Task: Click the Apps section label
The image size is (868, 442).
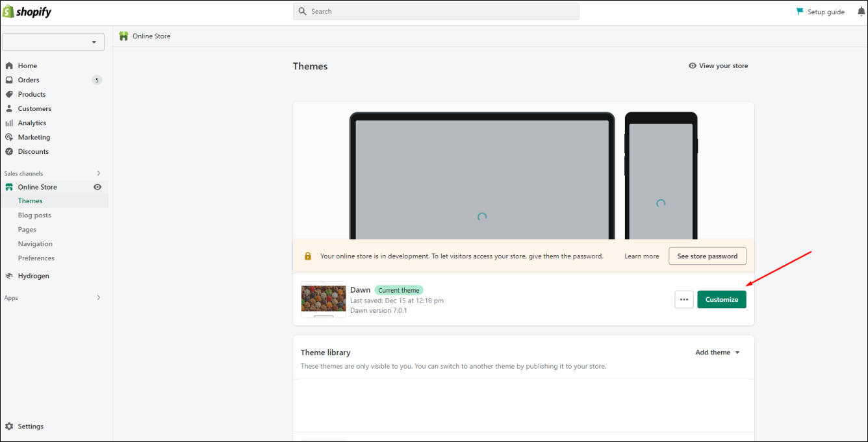Action: coord(11,298)
